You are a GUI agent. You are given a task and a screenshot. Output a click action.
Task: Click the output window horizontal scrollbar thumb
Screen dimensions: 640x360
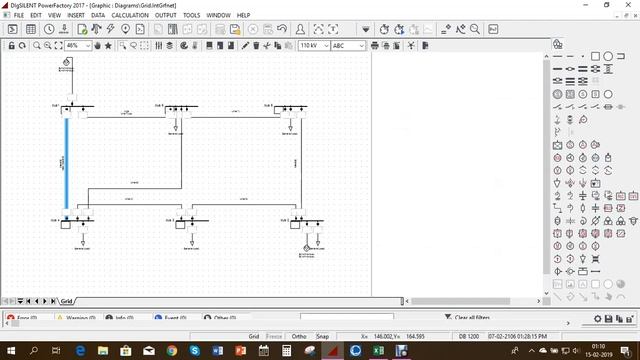pos(15,323)
